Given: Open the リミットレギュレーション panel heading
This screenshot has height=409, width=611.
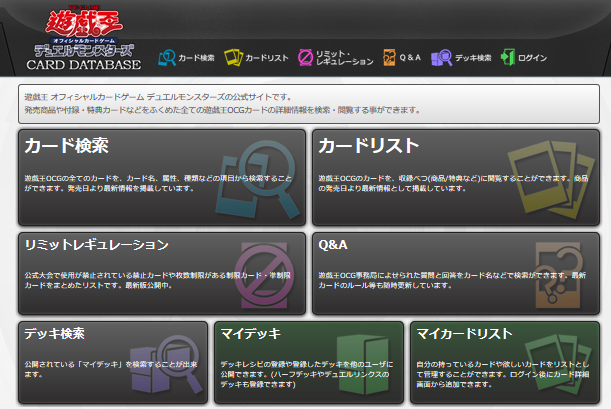Looking at the screenshot, I should pyautogui.click(x=97, y=245).
